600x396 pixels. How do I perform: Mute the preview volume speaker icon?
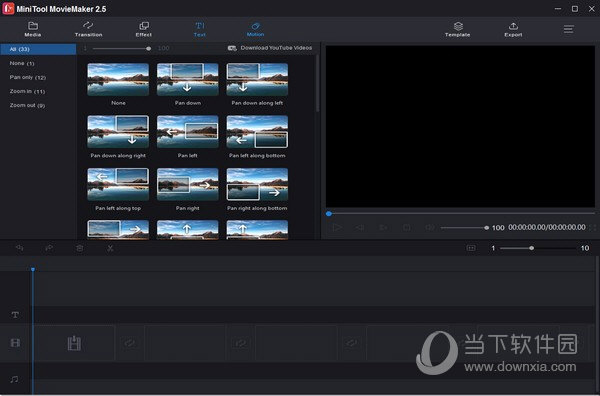(430, 228)
